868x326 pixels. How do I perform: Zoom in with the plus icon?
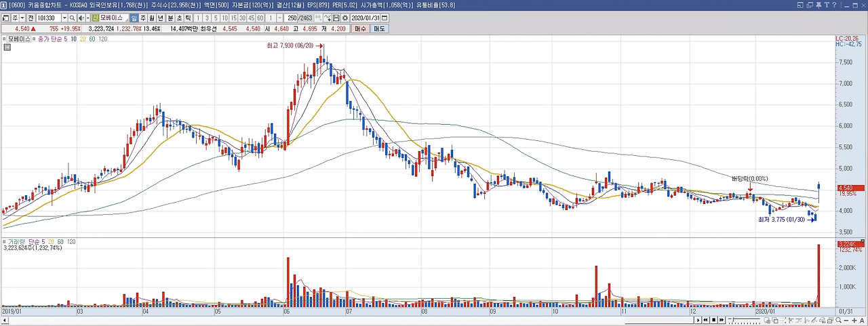[854, 320]
